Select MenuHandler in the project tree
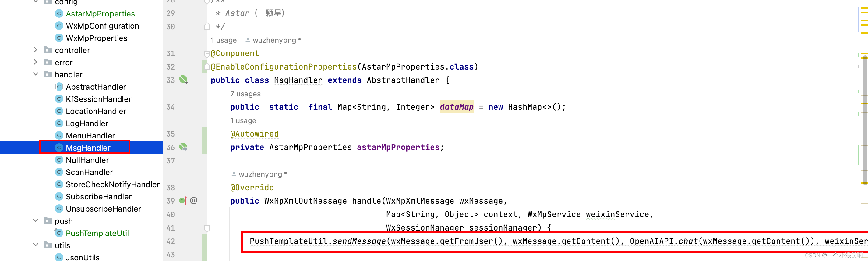 (x=90, y=136)
